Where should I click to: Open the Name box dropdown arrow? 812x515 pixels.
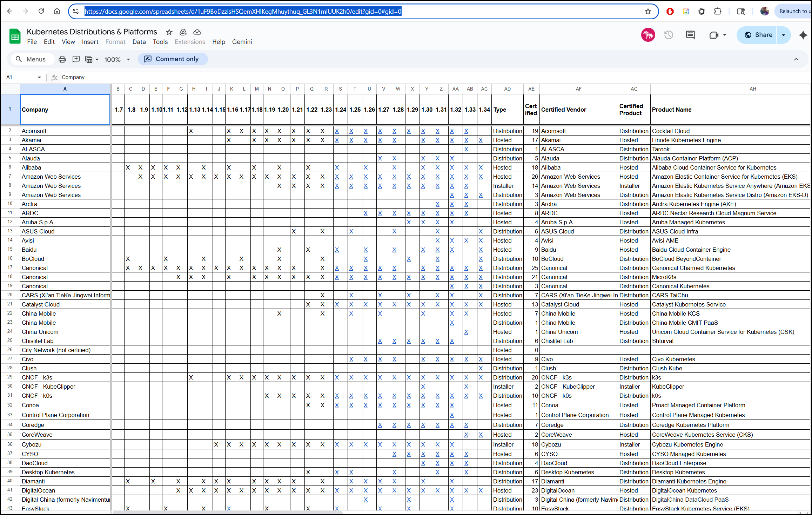click(x=39, y=77)
